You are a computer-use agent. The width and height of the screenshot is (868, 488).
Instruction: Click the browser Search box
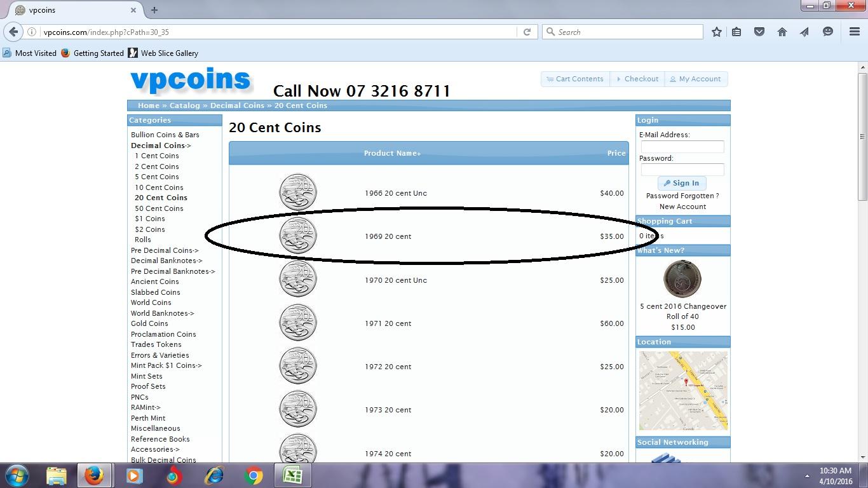tap(623, 32)
